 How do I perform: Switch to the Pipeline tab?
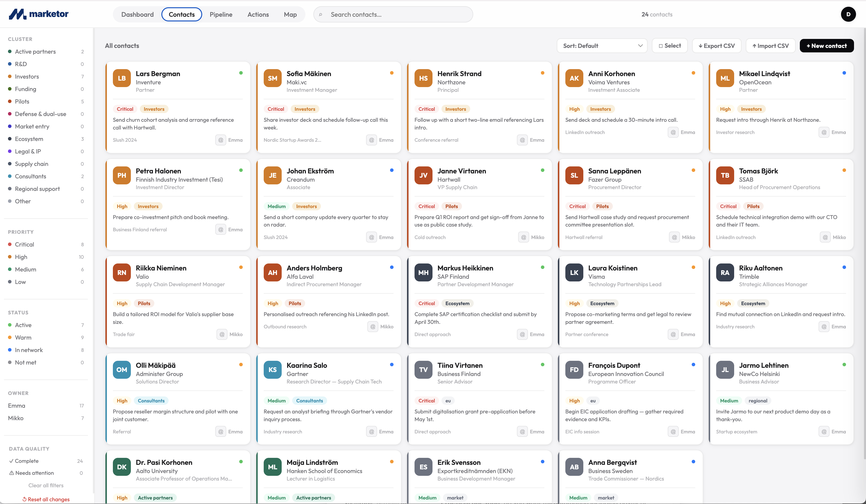click(221, 14)
